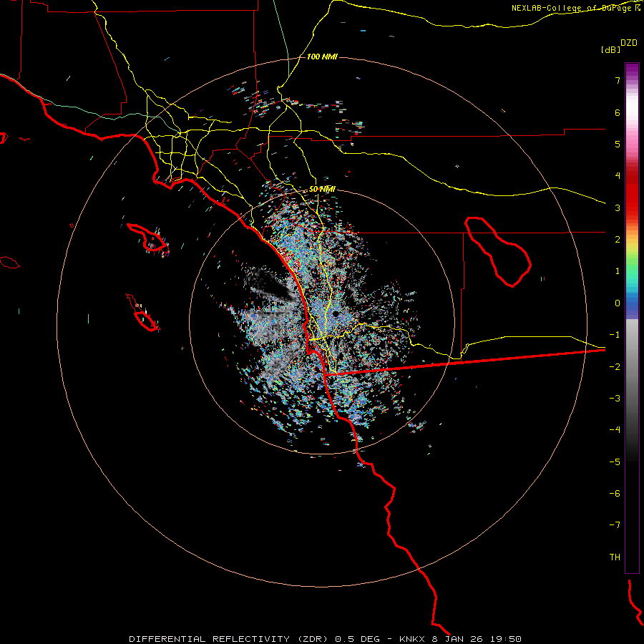
Task: Select the "5" value on the scale
Action: pyautogui.click(x=618, y=144)
